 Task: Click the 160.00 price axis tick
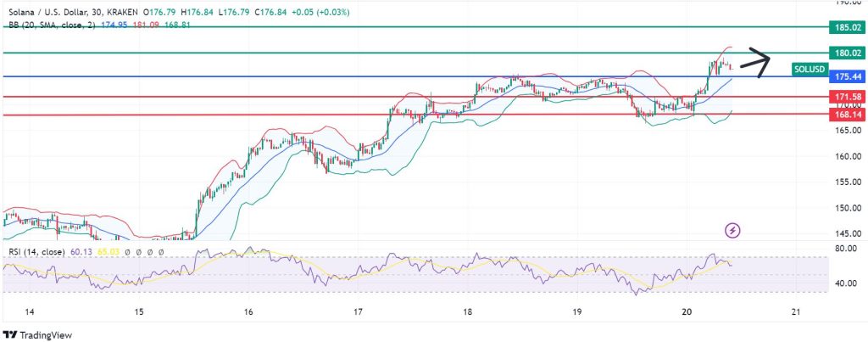849,156
